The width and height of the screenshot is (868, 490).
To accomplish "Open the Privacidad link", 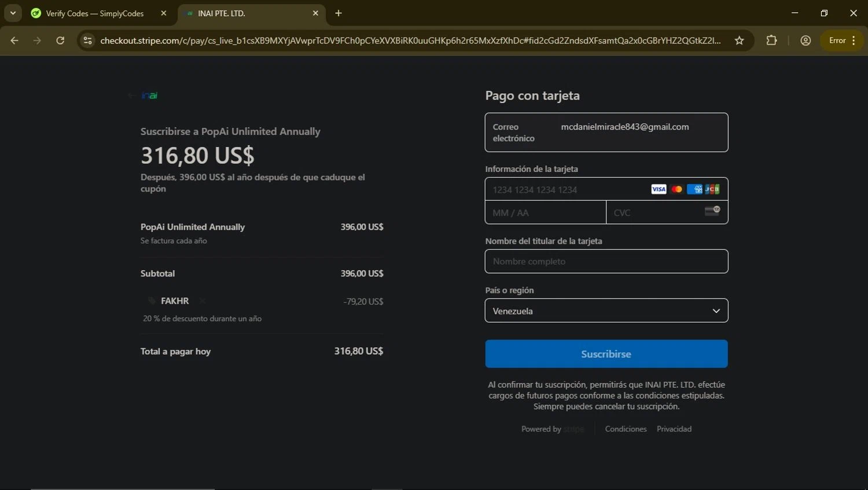I will (674, 429).
